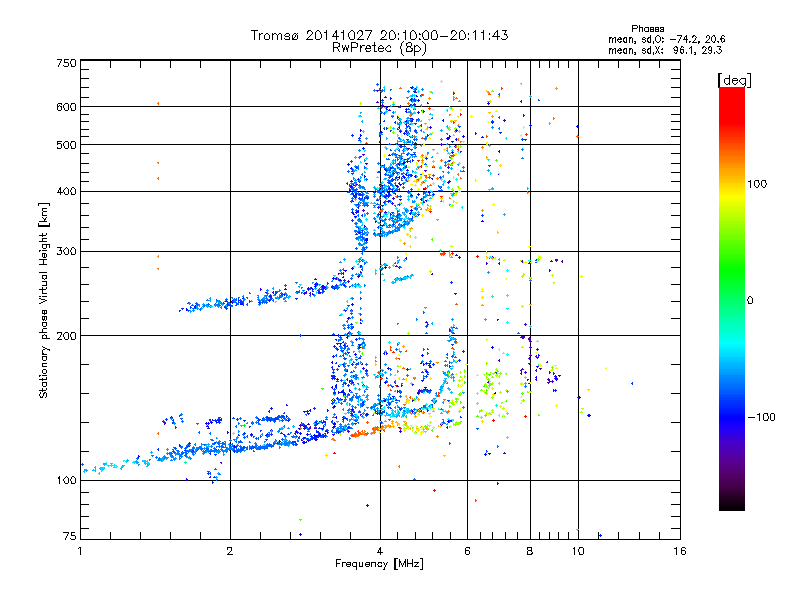The height and width of the screenshot is (600, 800).
Task: Click the y-axis tick label '750'
Action: [66, 63]
